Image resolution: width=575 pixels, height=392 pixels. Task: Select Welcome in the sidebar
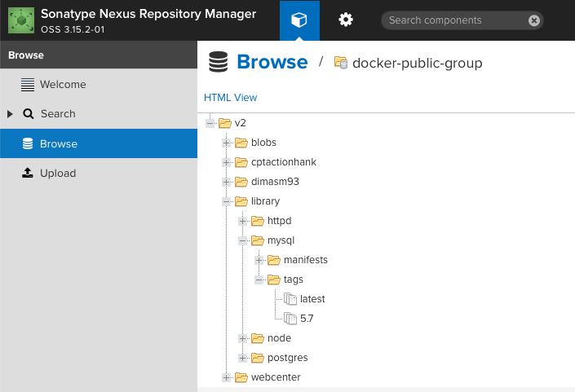pos(99,84)
